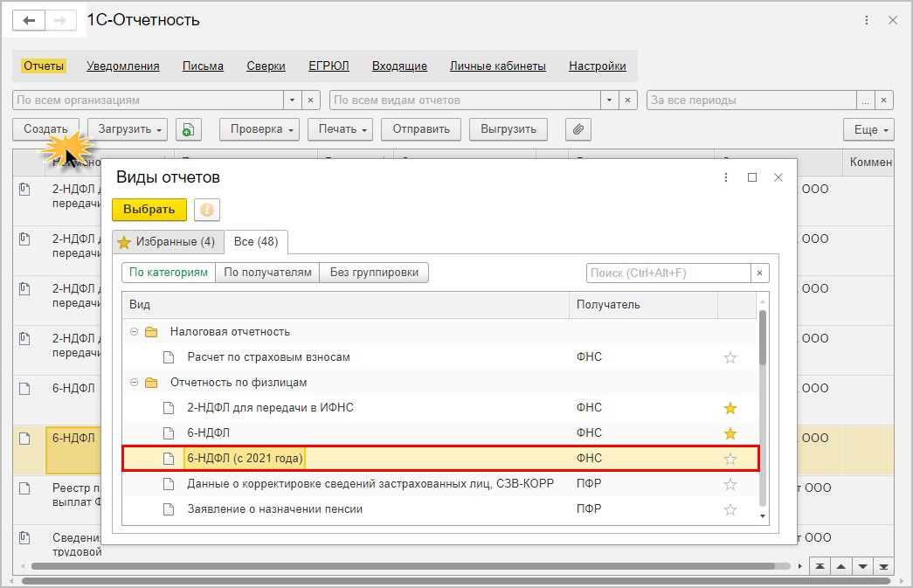Click the main window horizontal scrollbar
Image resolution: width=913 pixels, height=588 pixels.
click(456, 581)
